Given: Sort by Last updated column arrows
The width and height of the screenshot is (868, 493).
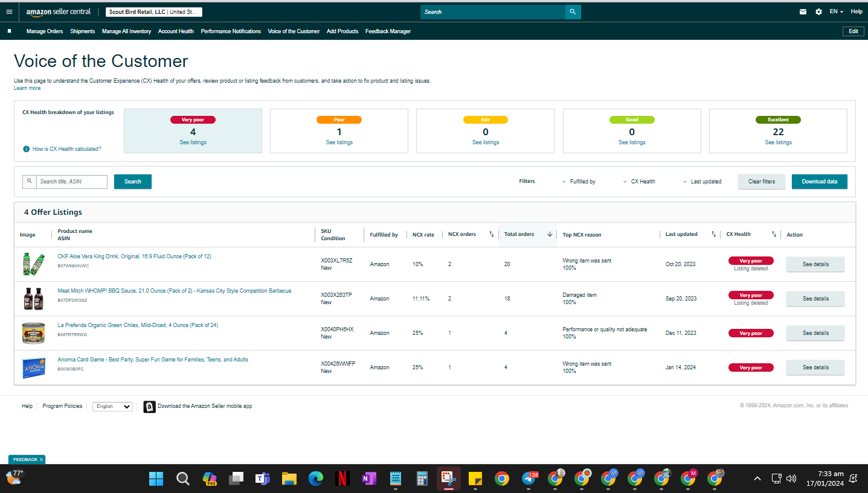Looking at the screenshot, I should click(713, 235).
